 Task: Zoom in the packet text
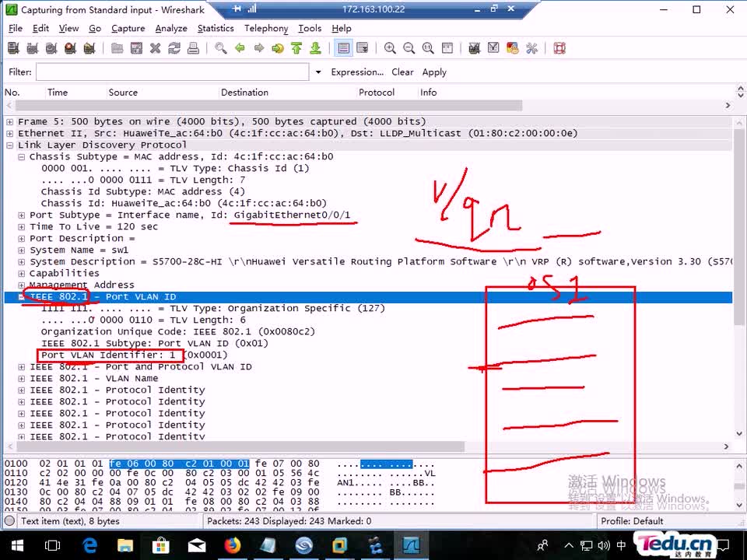[390, 48]
